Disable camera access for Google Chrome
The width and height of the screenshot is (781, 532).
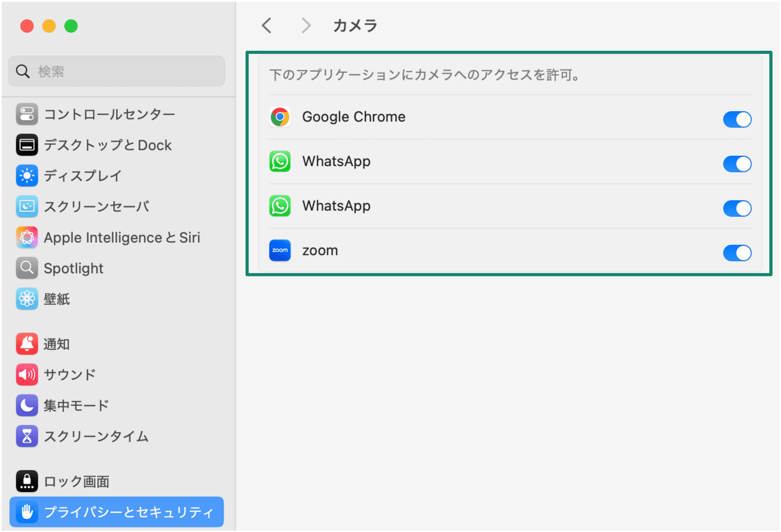[x=736, y=119]
